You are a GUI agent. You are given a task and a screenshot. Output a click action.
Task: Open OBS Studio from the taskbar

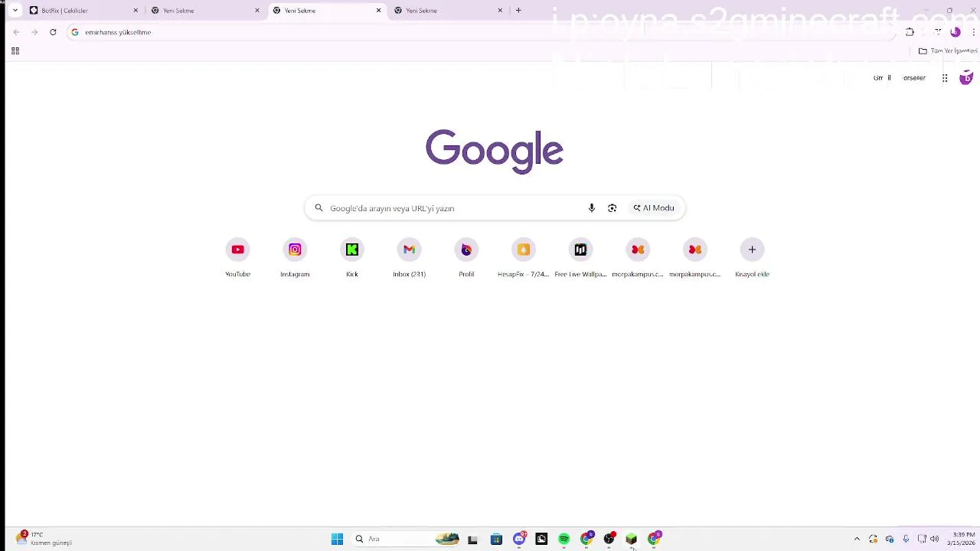coord(609,539)
